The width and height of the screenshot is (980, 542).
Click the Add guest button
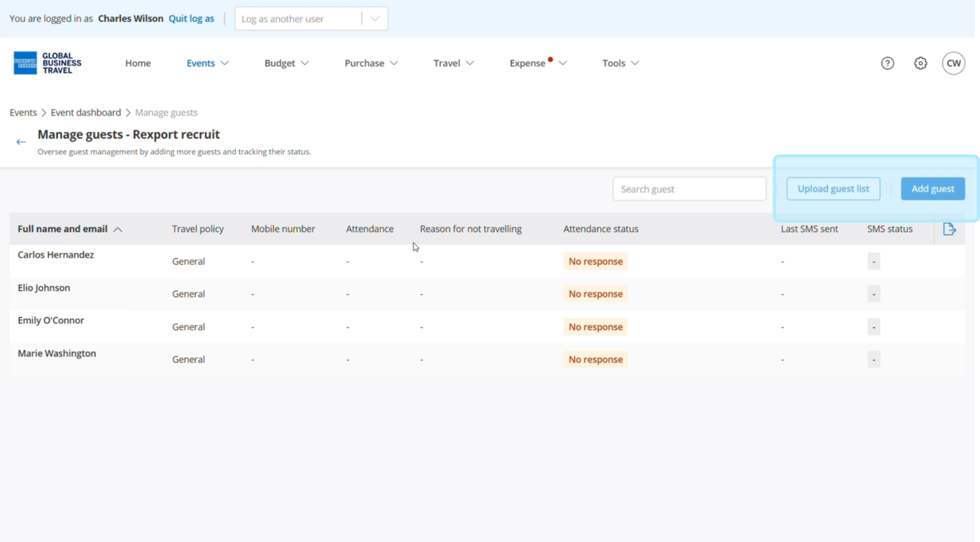pyautogui.click(x=932, y=189)
